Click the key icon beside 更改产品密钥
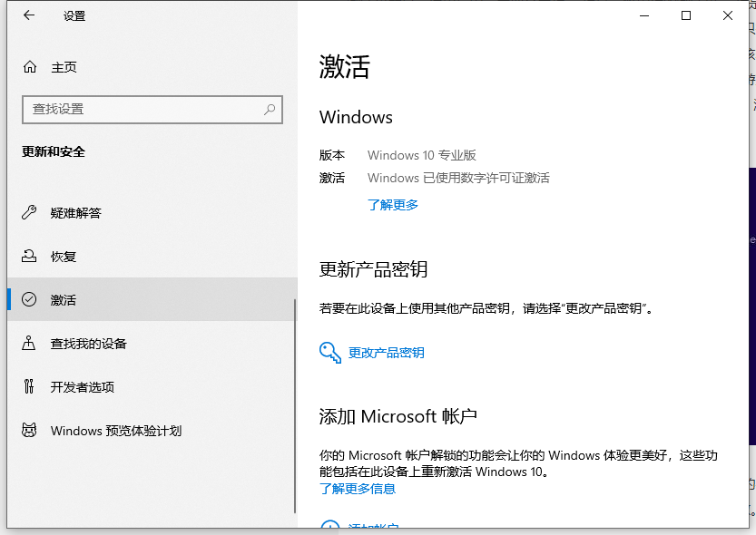Viewport: 756px width, 535px height. click(x=329, y=353)
